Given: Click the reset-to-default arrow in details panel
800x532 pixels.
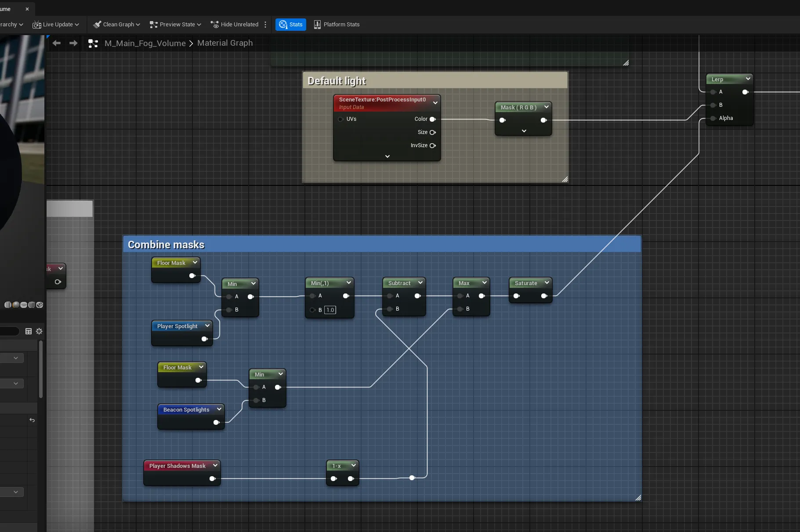Looking at the screenshot, I should (32, 420).
